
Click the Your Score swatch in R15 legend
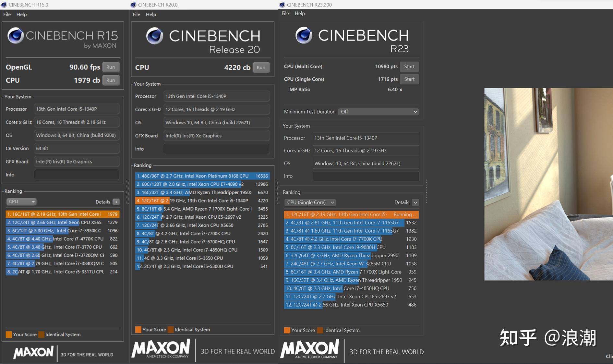[9, 334]
